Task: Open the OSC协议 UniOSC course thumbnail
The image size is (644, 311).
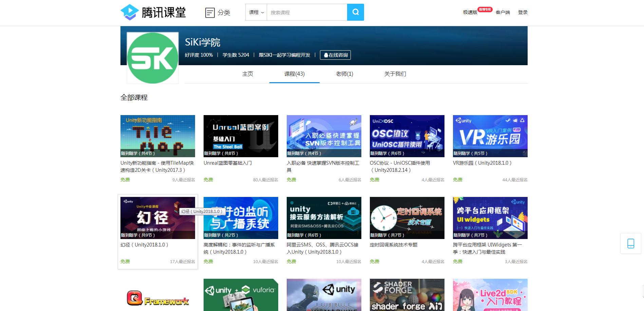Action: (x=407, y=136)
